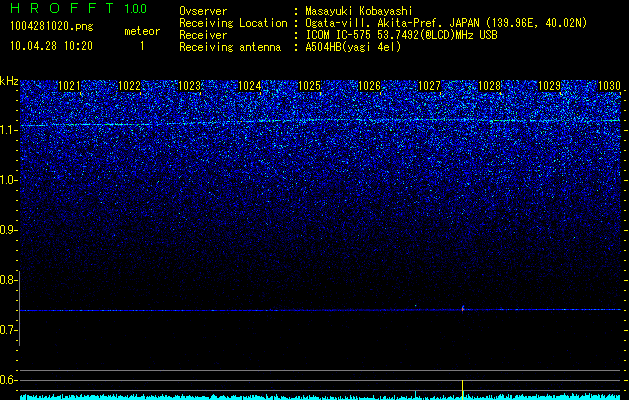Viewport: 629px width, 400px height.
Task: Click the 0.7 kHz axis label
Action: click(9, 330)
